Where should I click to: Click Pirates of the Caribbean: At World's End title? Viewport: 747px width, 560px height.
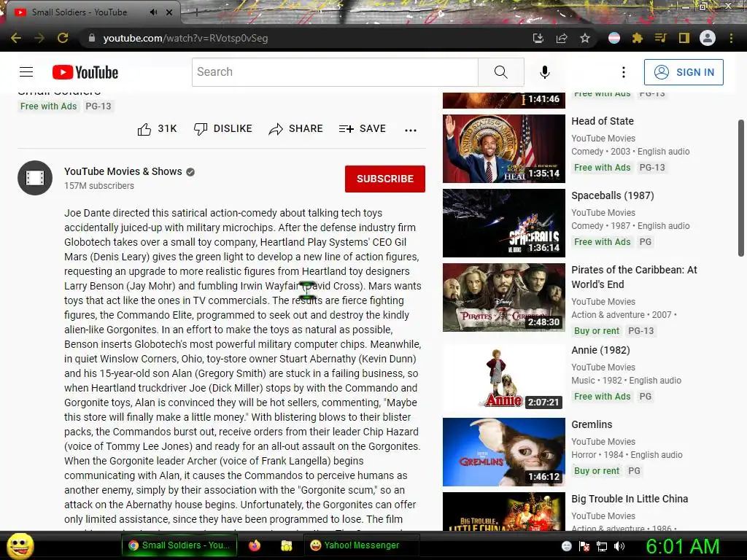click(634, 276)
